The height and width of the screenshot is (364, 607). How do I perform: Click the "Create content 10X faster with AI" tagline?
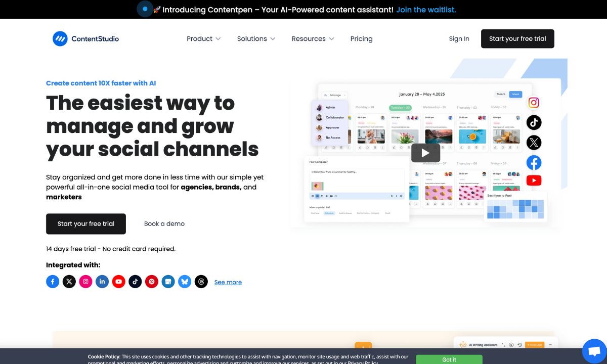click(x=101, y=83)
